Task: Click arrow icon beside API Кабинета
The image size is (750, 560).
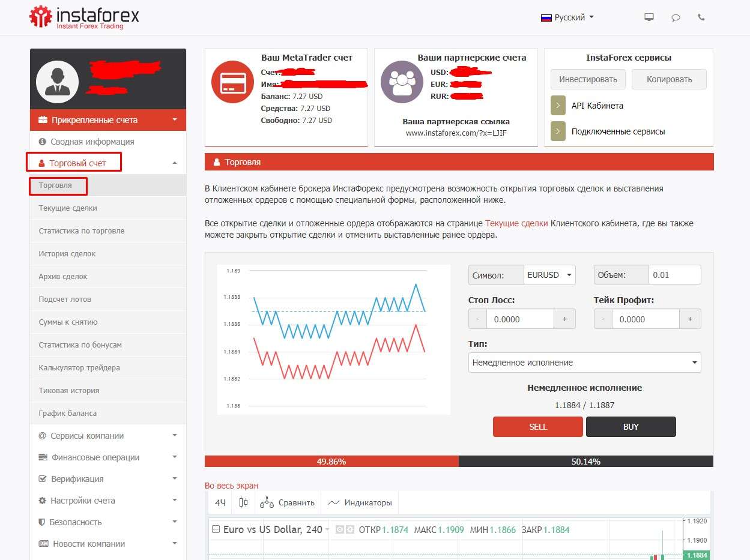Action: tap(558, 106)
